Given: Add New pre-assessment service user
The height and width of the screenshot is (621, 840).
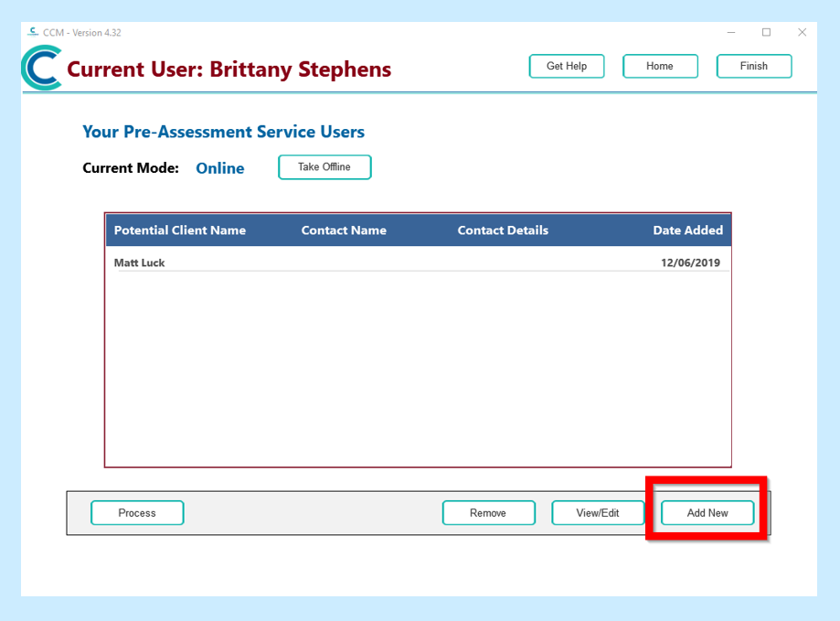Looking at the screenshot, I should pyautogui.click(x=707, y=513).
